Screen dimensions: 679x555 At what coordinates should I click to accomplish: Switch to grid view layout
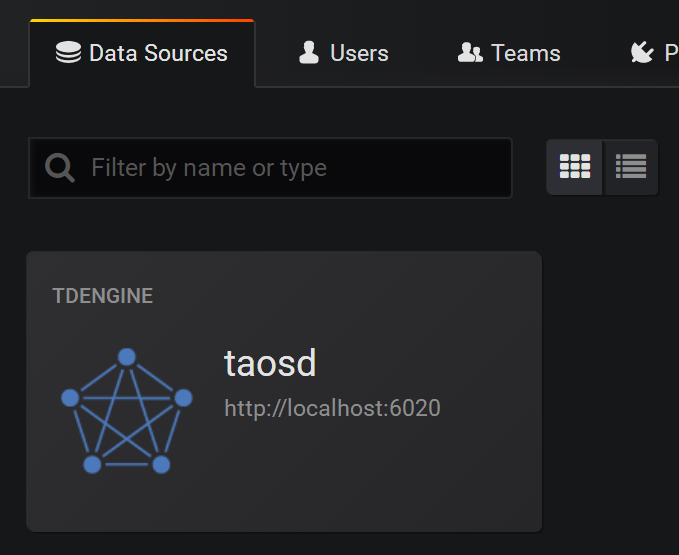tap(575, 167)
